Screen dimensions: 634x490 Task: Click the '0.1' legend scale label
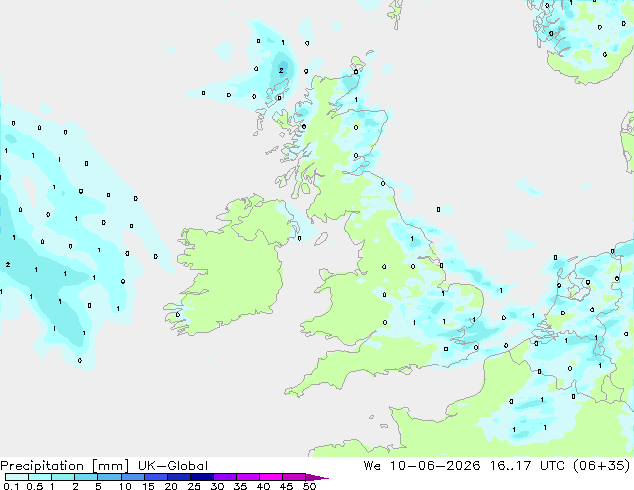tap(11, 486)
